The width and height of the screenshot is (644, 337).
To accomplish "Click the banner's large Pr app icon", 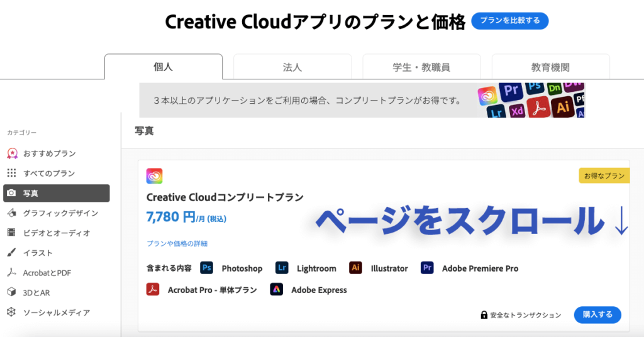I will point(511,91).
